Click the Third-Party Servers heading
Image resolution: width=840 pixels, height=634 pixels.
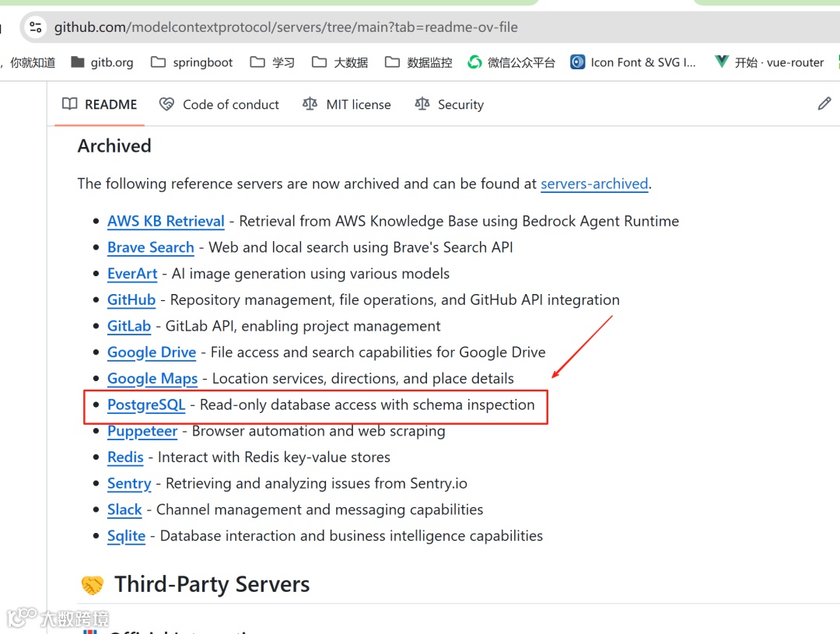(212, 584)
